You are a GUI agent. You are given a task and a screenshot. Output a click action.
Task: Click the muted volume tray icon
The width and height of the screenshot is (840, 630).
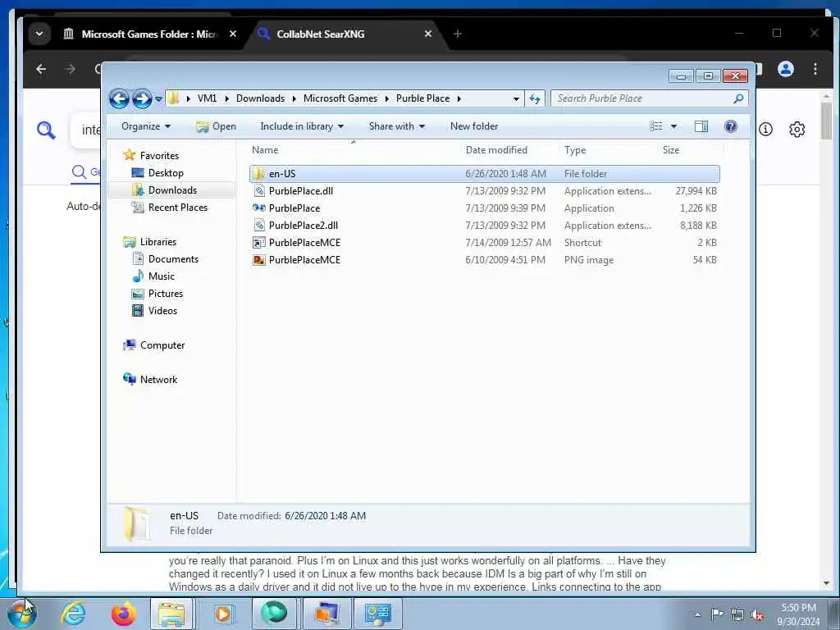tap(757, 614)
